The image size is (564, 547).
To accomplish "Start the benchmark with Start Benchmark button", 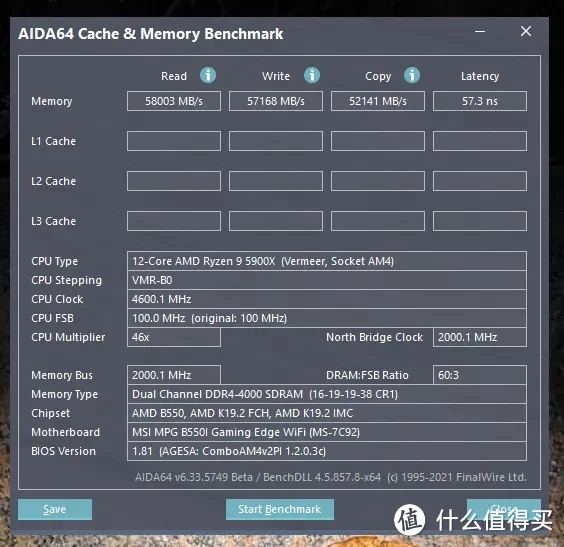I will tap(279, 509).
